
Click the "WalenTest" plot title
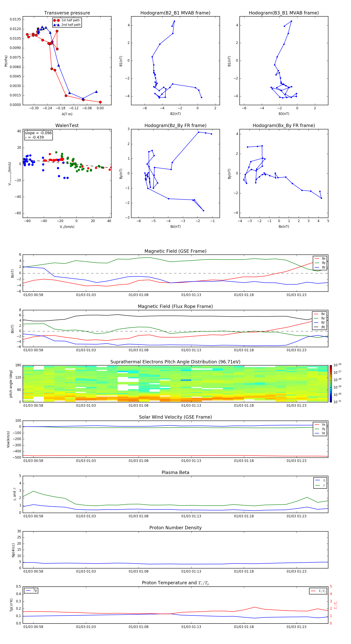coord(67,125)
